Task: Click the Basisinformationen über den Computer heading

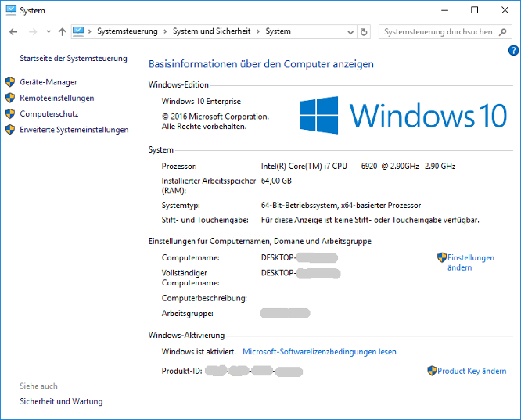Action: pos(260,64)
